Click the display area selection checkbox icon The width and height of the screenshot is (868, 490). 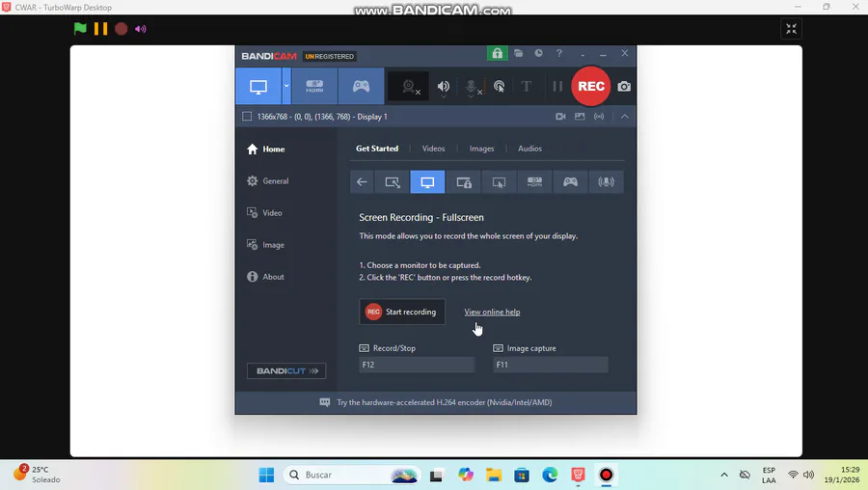click(247, 117)
